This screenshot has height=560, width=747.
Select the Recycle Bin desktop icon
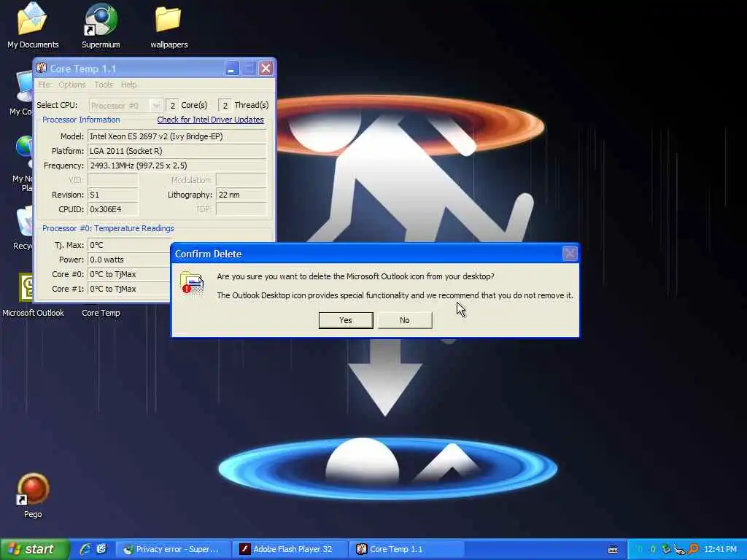pos(23,227)
